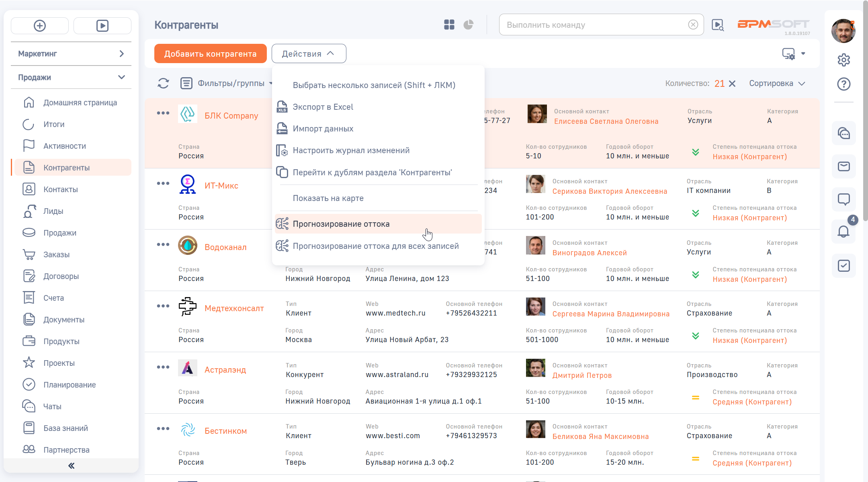Open the settings gear icon
The width and height of the screenshot is (868, 482).
[844, 60]
